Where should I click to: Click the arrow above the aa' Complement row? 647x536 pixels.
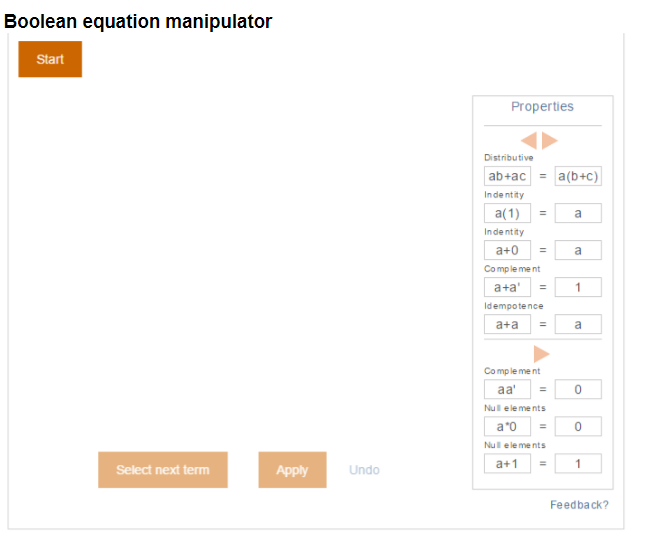coord(542,354)
